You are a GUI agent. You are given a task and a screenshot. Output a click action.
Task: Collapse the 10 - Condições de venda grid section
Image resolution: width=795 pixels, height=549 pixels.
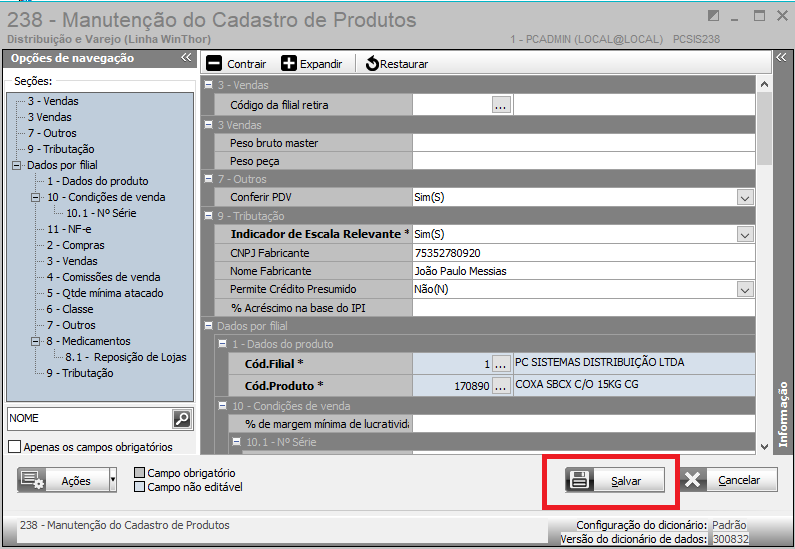pos(223,405)
